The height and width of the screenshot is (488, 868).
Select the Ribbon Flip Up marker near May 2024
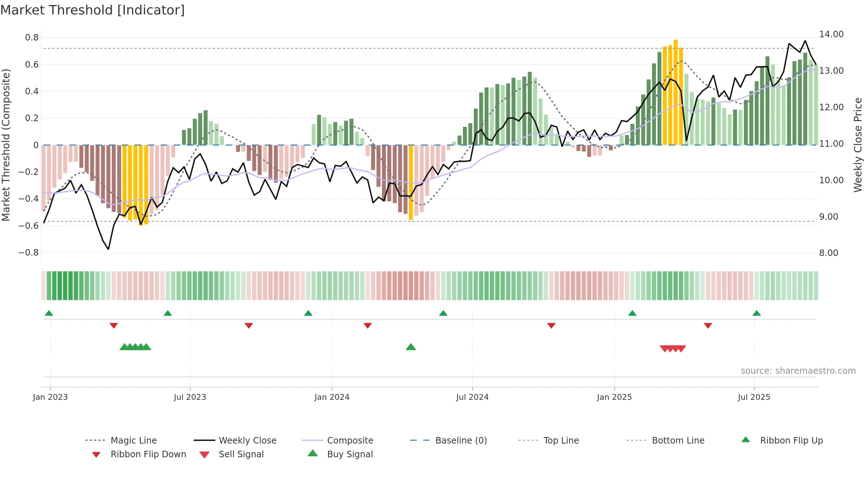point(443,313)
